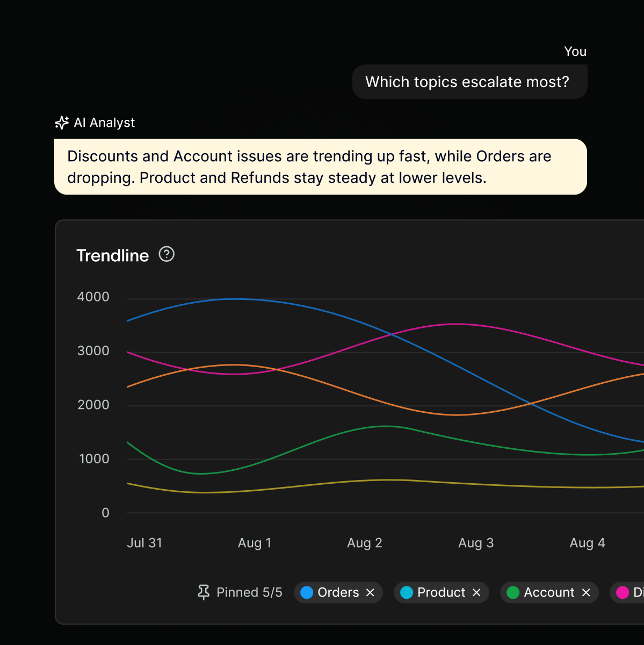Click the 'You' sender label
644x645 pixels.
tap(575, 52)
